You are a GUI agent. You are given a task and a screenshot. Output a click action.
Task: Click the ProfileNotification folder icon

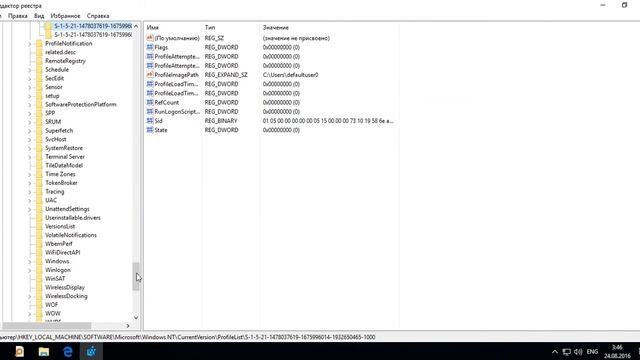pos(39,44)
